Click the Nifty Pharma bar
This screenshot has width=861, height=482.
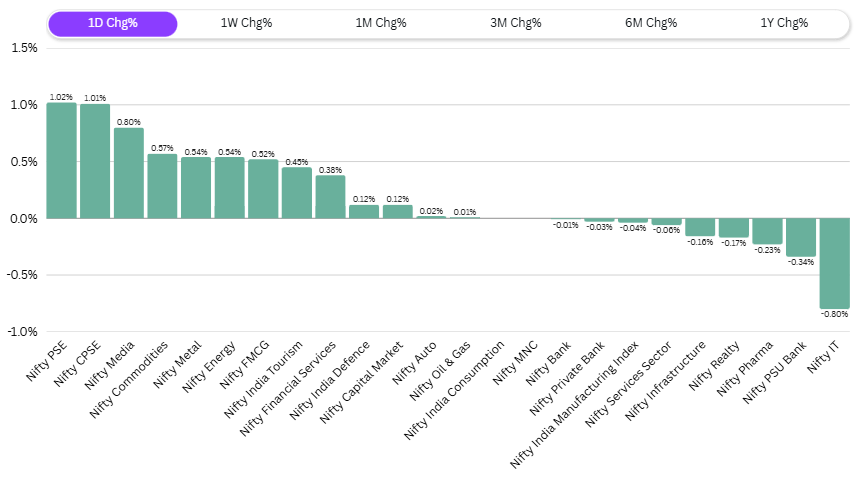(x=767, y=231)
